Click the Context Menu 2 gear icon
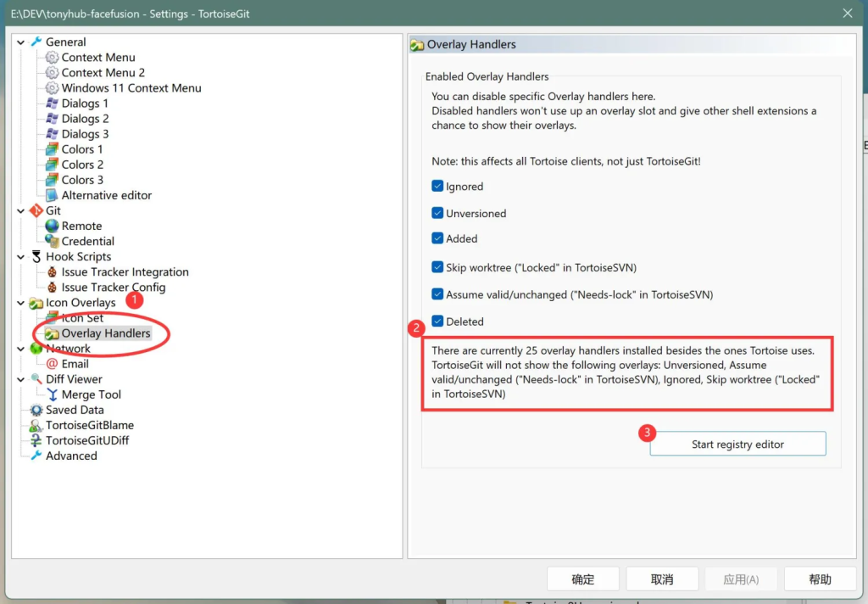The height and width of the screenshot is (604, 868). [x=52, y=73]
